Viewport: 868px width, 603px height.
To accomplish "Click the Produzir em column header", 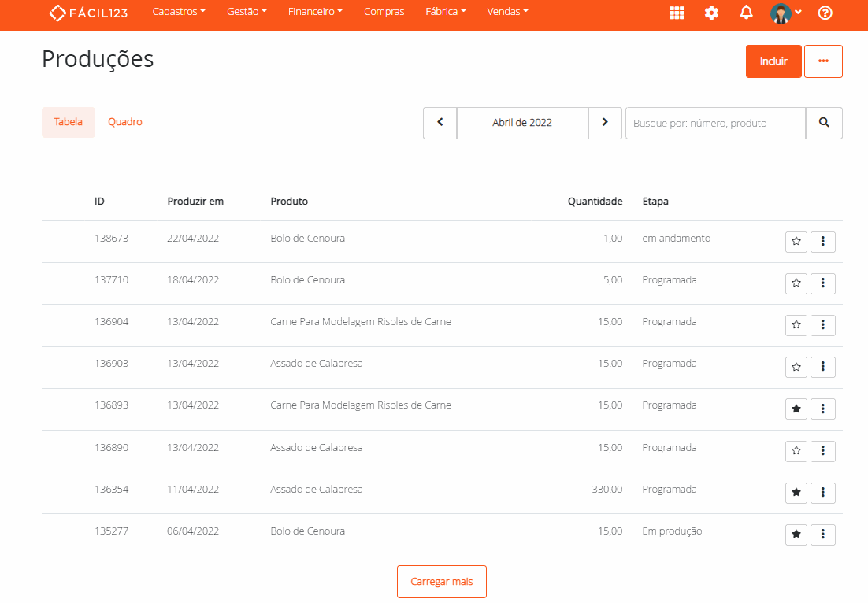I will click(x=195, y=202).
